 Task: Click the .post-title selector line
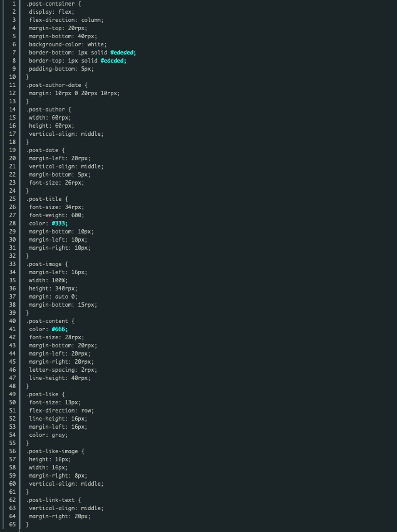47,199
